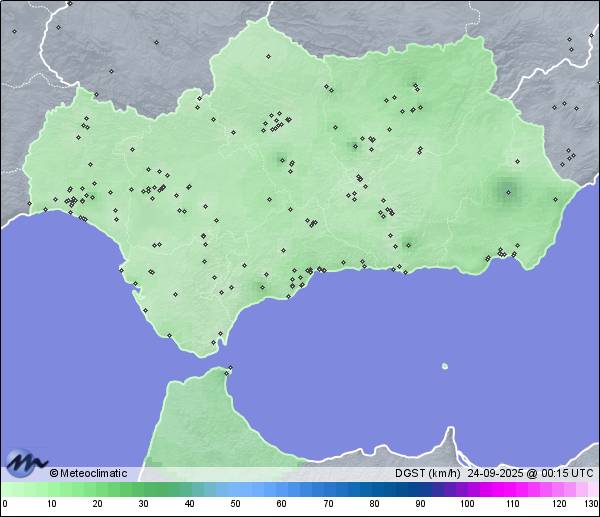Click the dark green spot in central Andalusia
This screenshot has width=600, height=517.
pos(281,158)
